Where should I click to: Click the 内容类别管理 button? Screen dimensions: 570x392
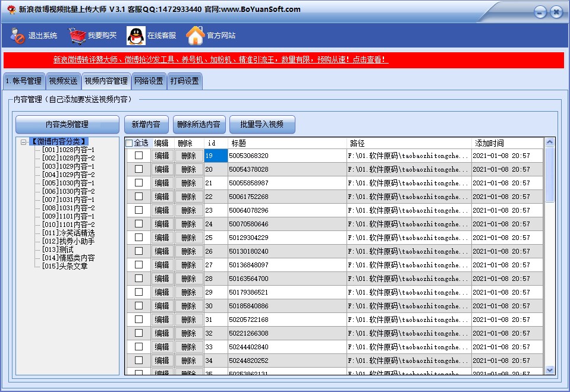point(67,125)
